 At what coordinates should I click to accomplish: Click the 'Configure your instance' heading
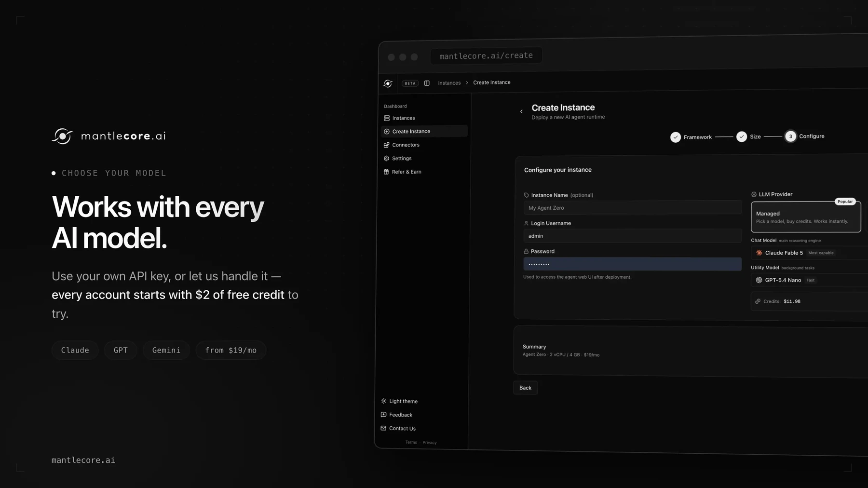tap(558, 170)
